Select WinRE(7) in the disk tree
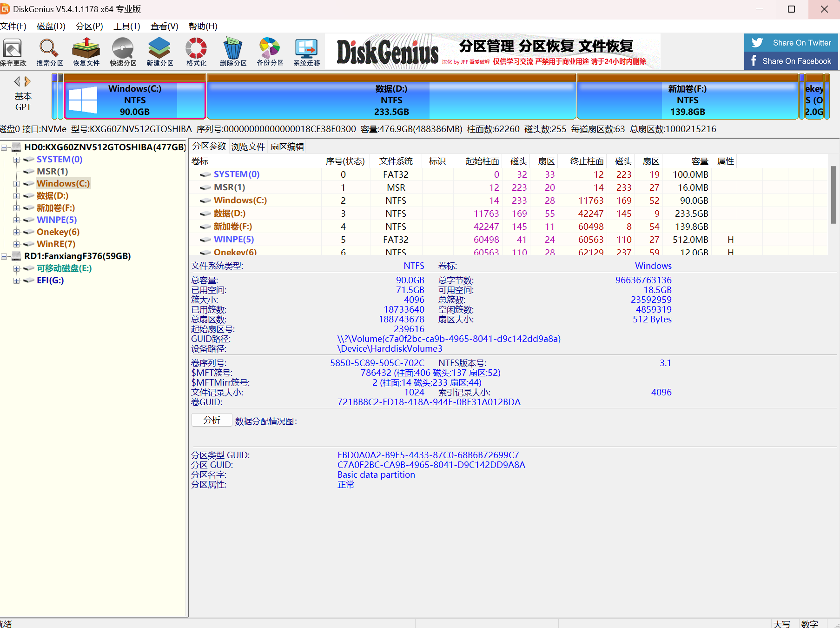 (56, 244)
